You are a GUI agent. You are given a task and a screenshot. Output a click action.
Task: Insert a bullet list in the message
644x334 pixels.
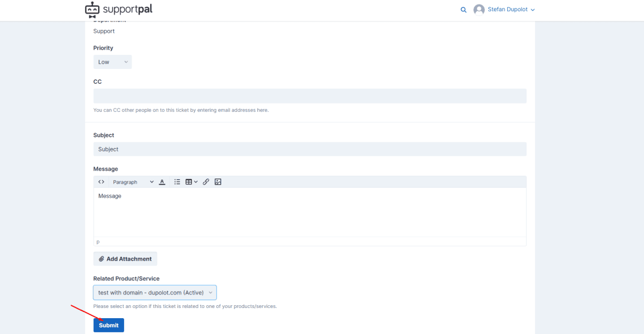[177, 182]
